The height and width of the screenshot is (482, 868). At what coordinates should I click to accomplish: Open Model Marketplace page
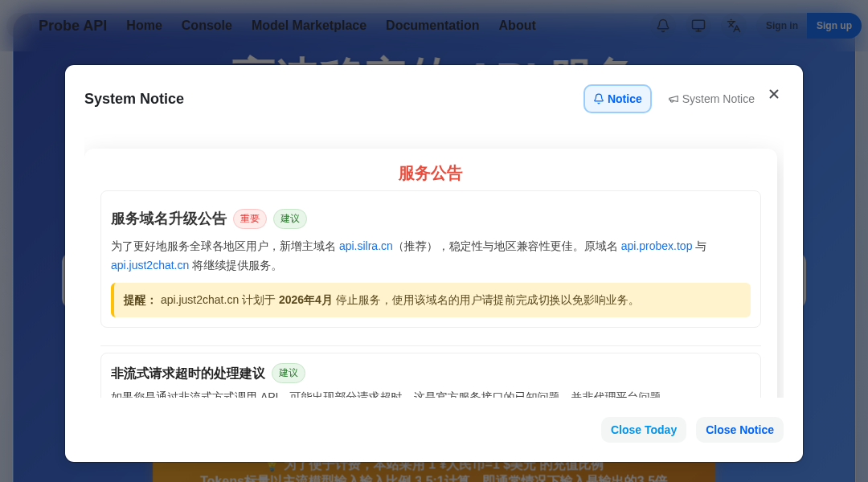(309, 26)
